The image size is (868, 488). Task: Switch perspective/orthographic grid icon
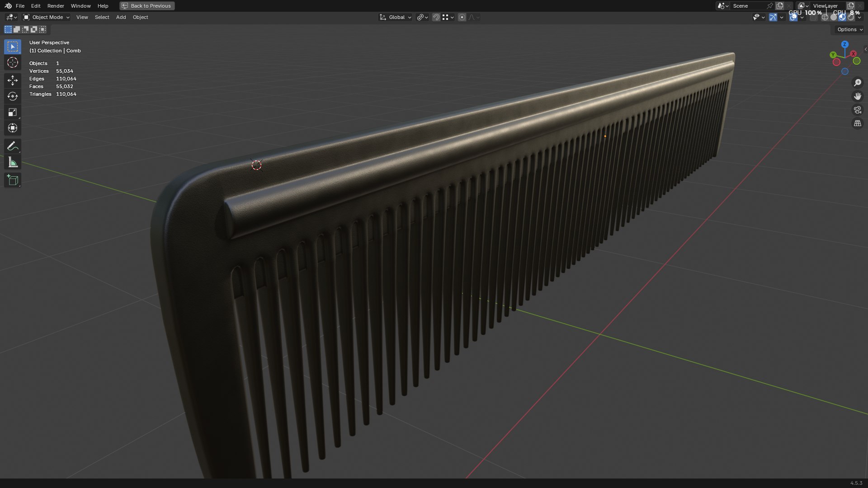coord(858,123)
